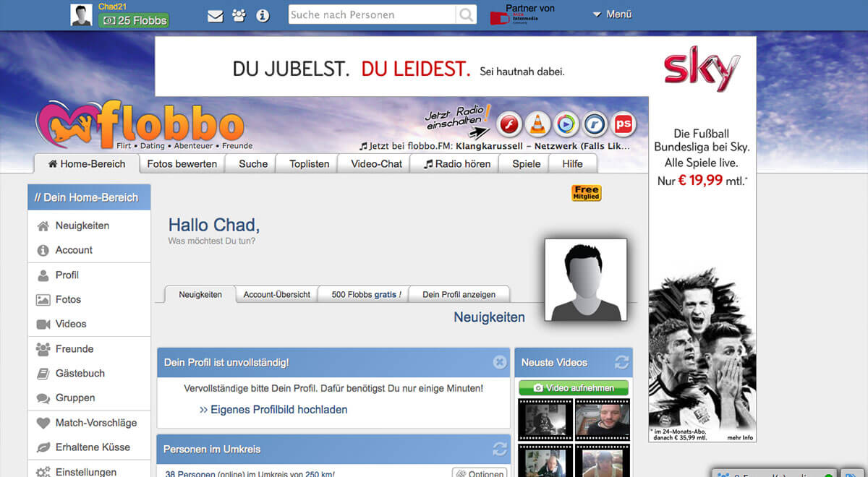Click the Gruppen speech bubbles icon
The height and width of the screenshot is (477, 868).
click(x=43, y=398)
